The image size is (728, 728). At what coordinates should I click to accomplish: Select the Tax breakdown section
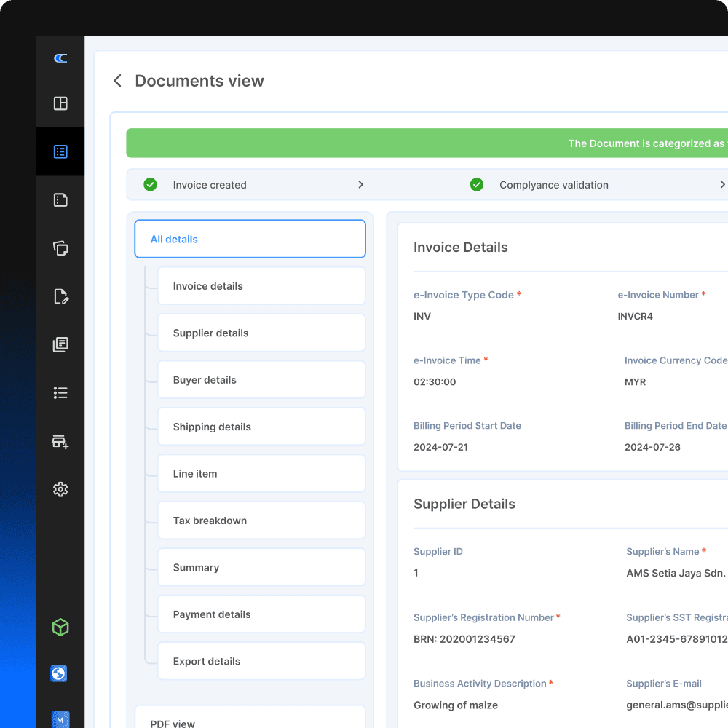[x=261, y=520]
